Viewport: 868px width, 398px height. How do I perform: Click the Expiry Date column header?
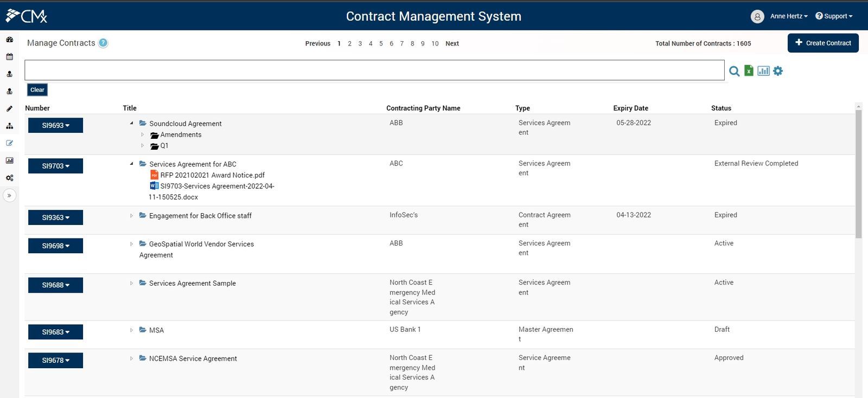tap(630, 108)
